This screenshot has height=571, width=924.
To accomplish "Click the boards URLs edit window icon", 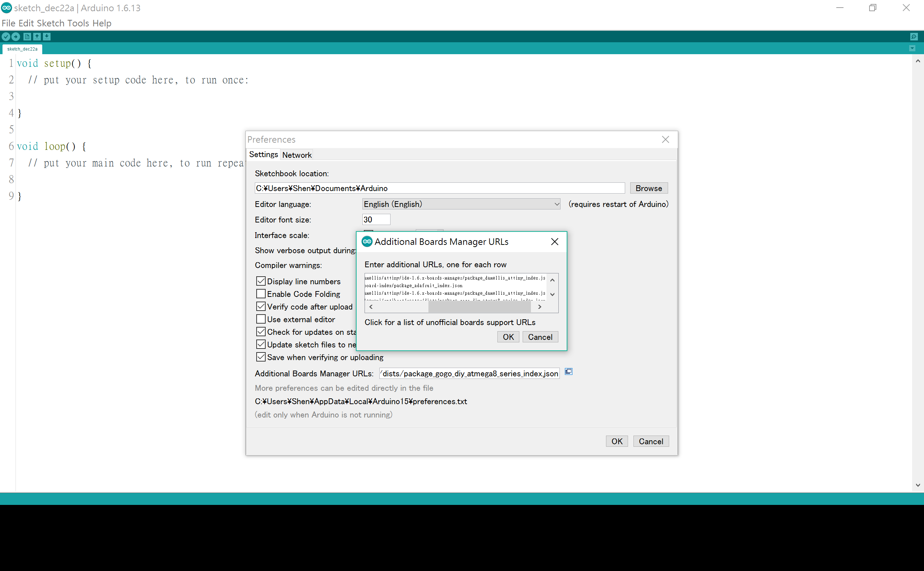I will tap(568, 372).
